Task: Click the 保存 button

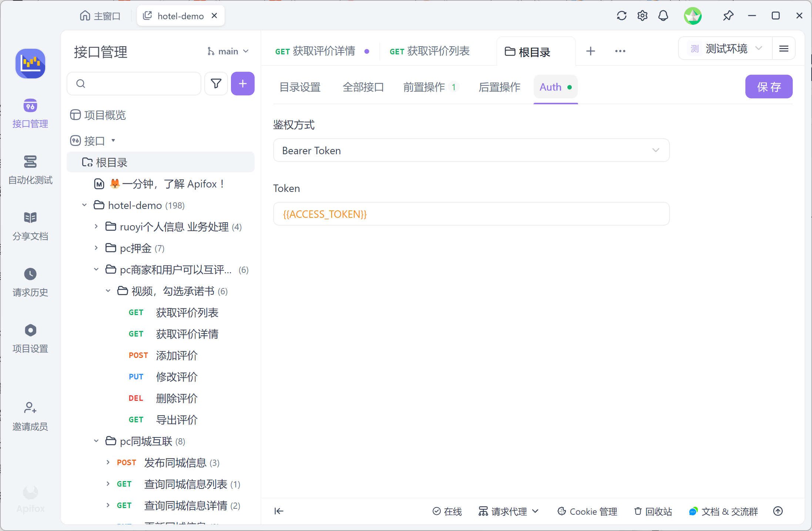Action: pyautogui.click(x=768, y=87)
